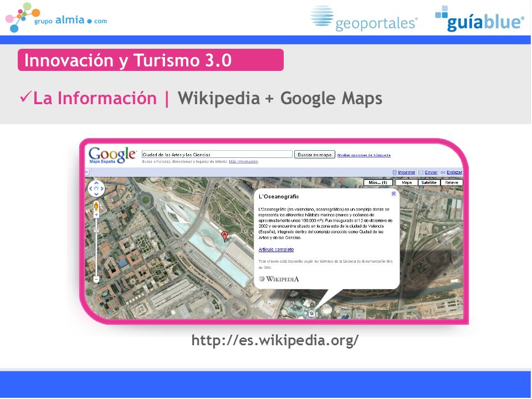
Task: Click the Imprimir link
Action: point(406,172)
